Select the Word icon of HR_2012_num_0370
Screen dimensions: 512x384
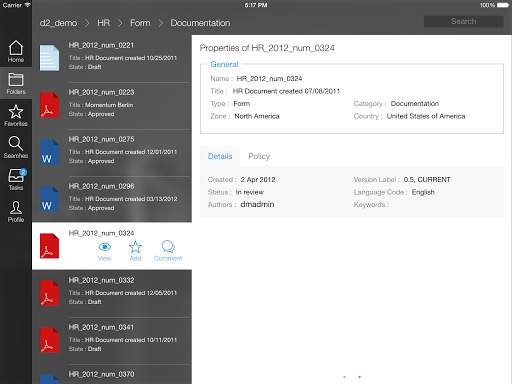[x=49, y=379]
